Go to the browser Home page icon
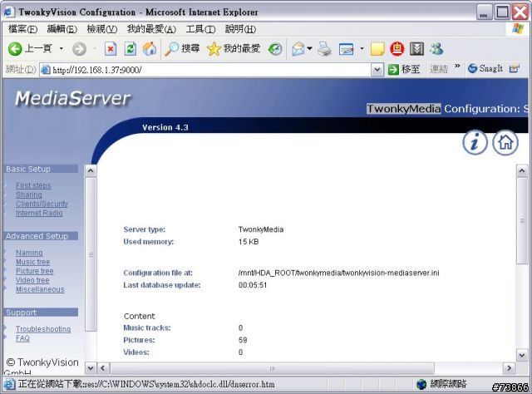The height and width of the screenshot is (394, 532). point(150,49)
